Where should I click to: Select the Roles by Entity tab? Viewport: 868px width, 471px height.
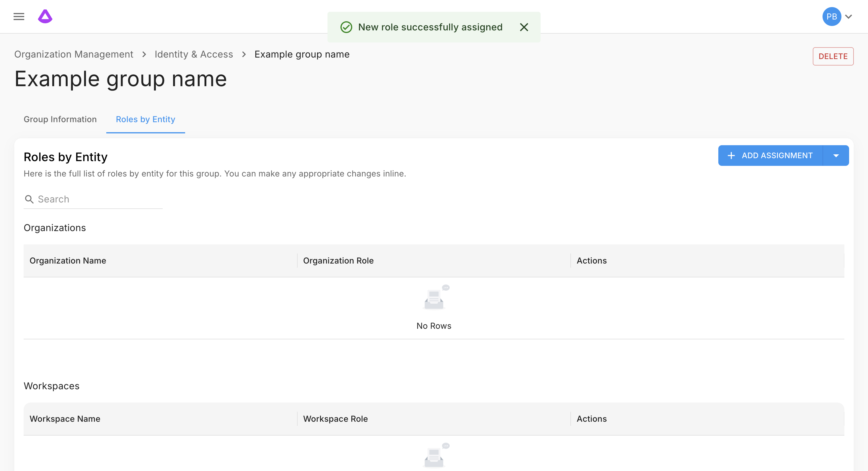click(145, 120)
